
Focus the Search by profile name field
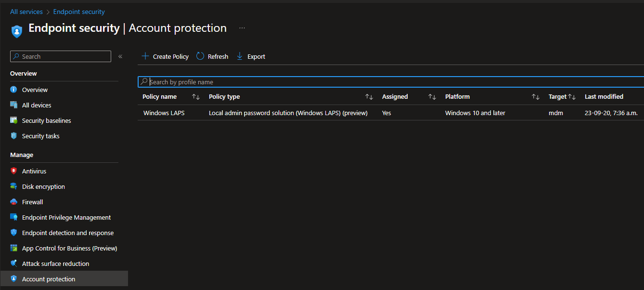391,82
